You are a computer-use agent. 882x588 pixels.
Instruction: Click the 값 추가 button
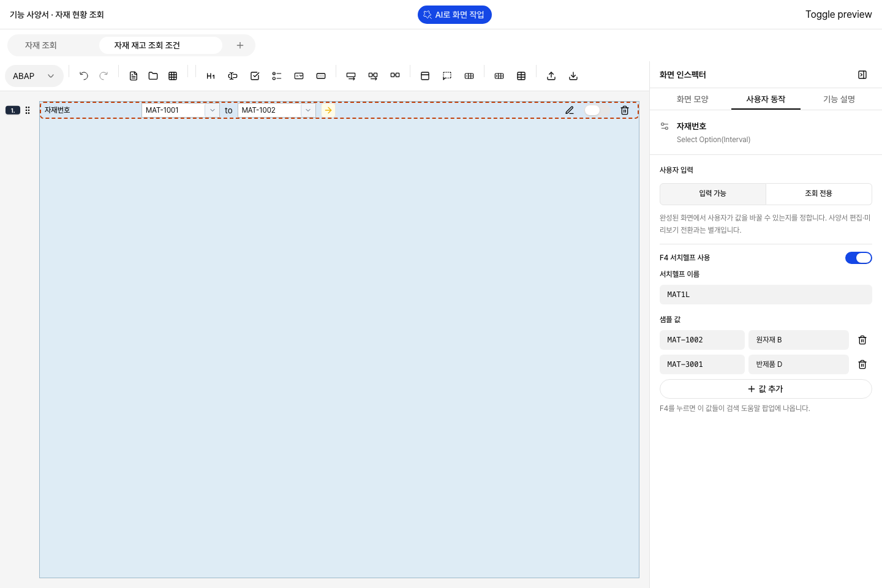[x=766, y=389]
